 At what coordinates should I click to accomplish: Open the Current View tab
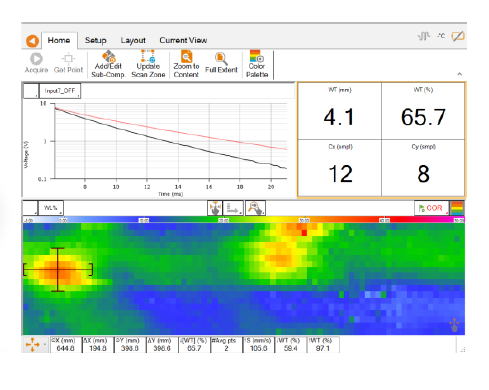(x=183, y=40)
